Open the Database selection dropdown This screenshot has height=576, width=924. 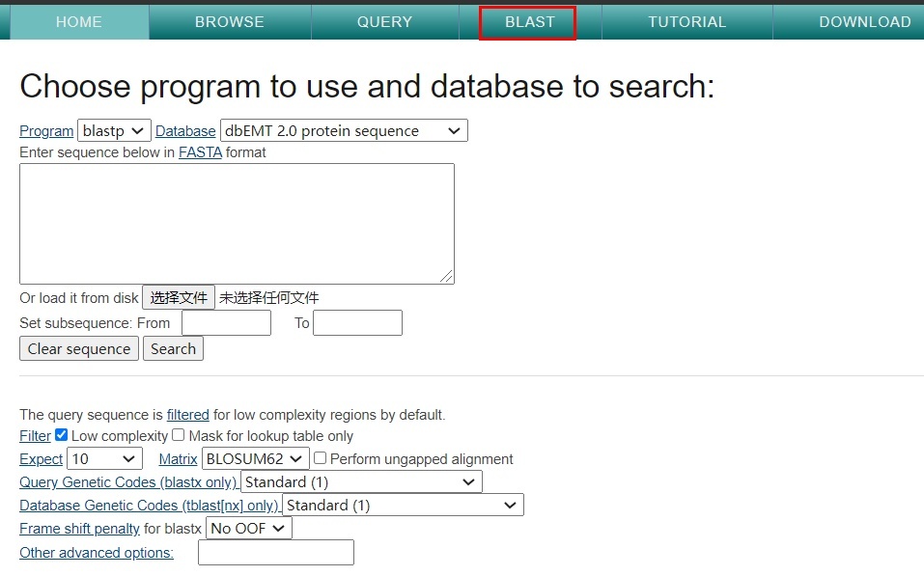click(344, 131)
